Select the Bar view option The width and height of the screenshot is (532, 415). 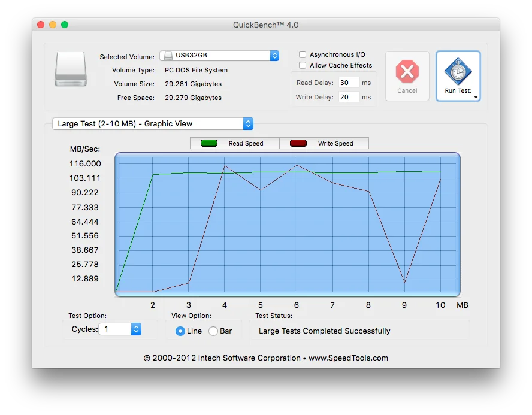coord(213,331)
